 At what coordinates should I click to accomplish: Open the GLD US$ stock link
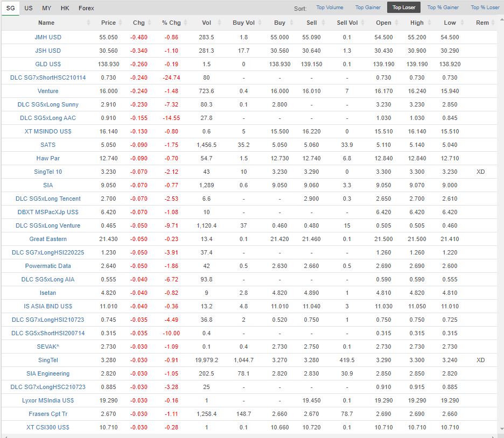click(x=48, y=64)
